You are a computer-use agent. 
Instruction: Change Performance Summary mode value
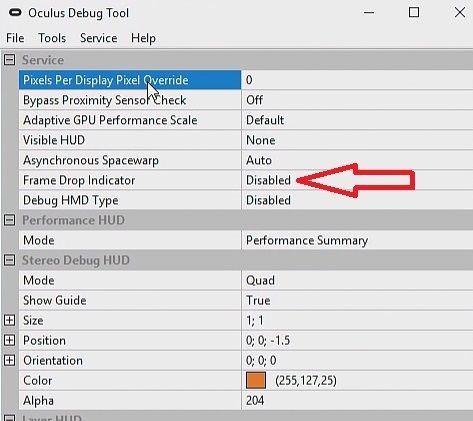[358, 240]
